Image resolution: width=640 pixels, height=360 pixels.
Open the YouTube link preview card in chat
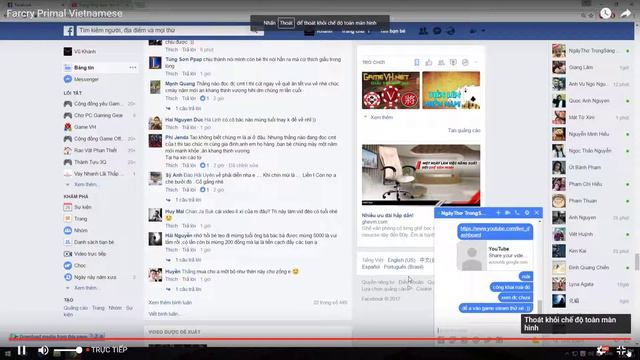coord(494,256)
